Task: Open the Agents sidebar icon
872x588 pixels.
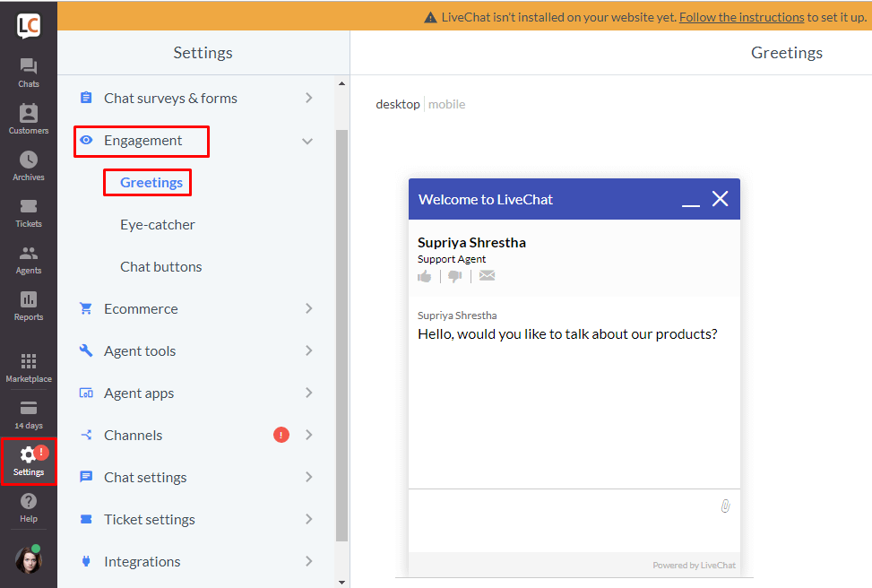Action: point(29,253)
